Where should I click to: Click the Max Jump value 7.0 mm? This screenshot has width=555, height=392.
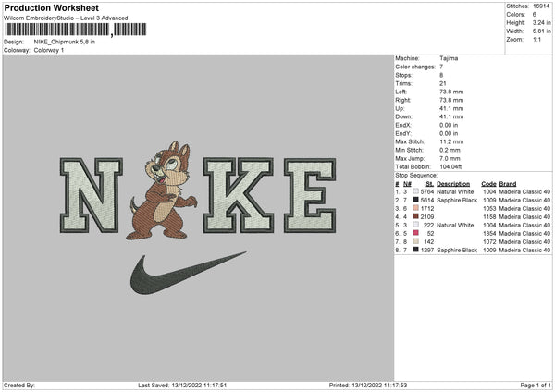(x=450, y=158)
